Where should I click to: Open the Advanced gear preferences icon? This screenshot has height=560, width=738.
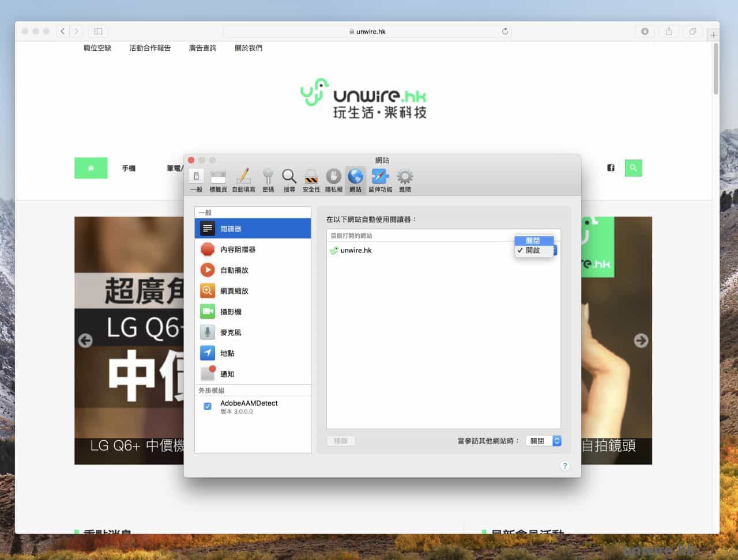[405, 180]
